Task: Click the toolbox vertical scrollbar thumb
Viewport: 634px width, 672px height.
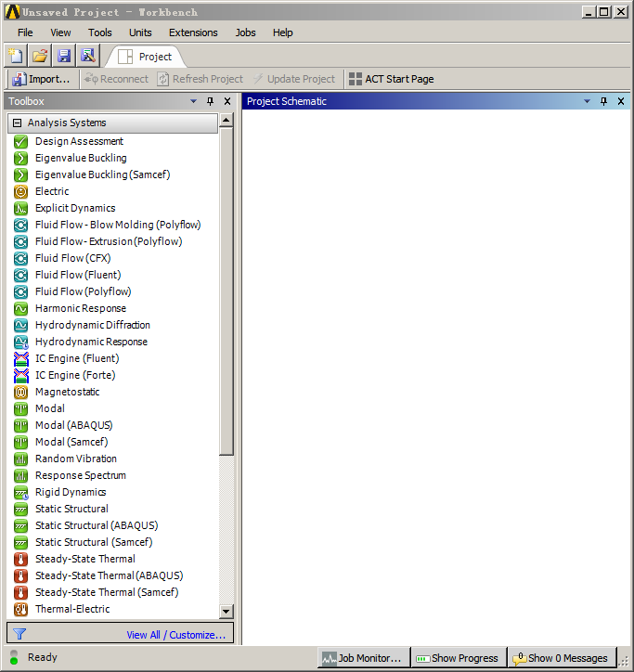Action: 226,291
